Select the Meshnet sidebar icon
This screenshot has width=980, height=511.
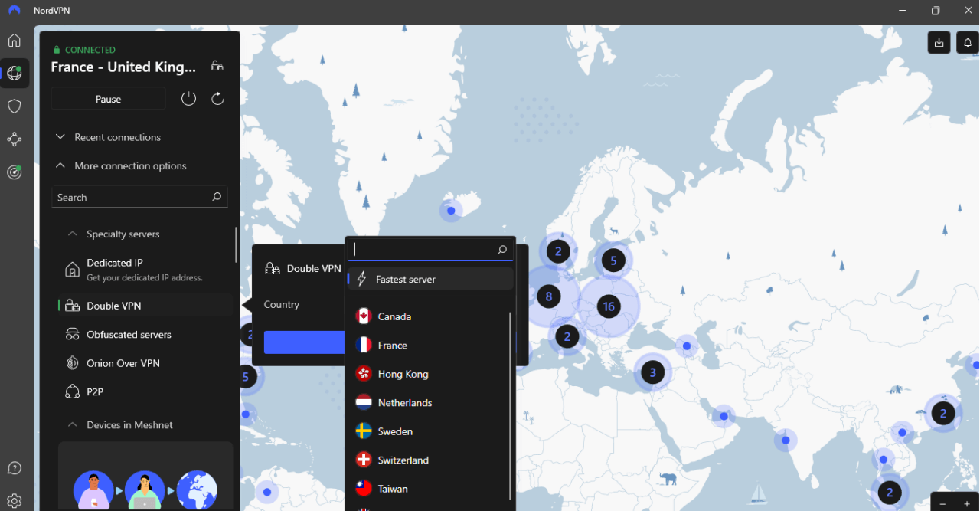point(14,139)
